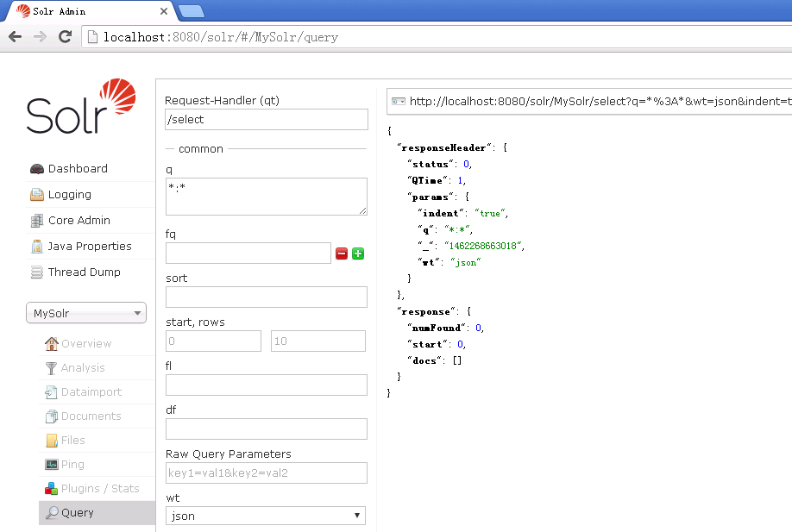Focus the fq filter query field
The image size is (792, 532).
(x=248, y=253)
